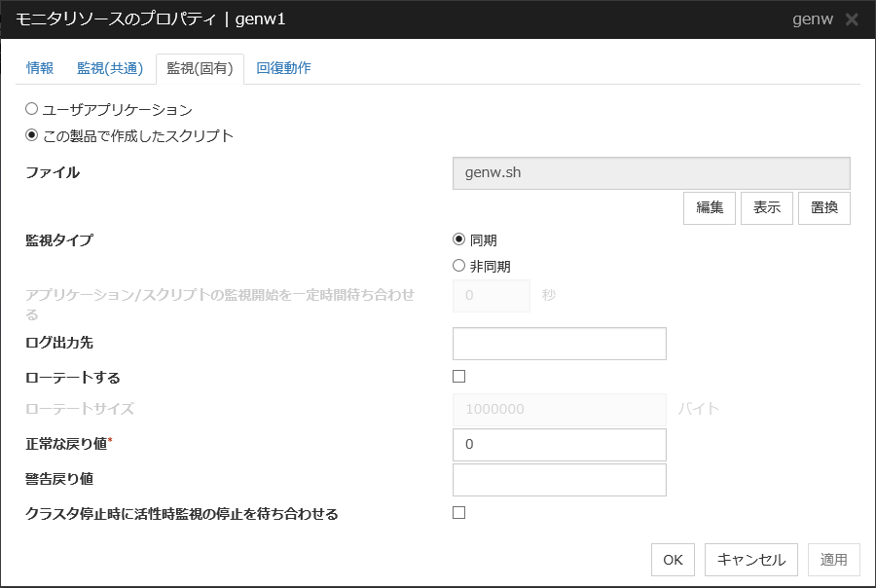Choose the 非同期 monitor type
Viewport: 876px width, 588px height.
pyautogui.click(x=456, y=265)
